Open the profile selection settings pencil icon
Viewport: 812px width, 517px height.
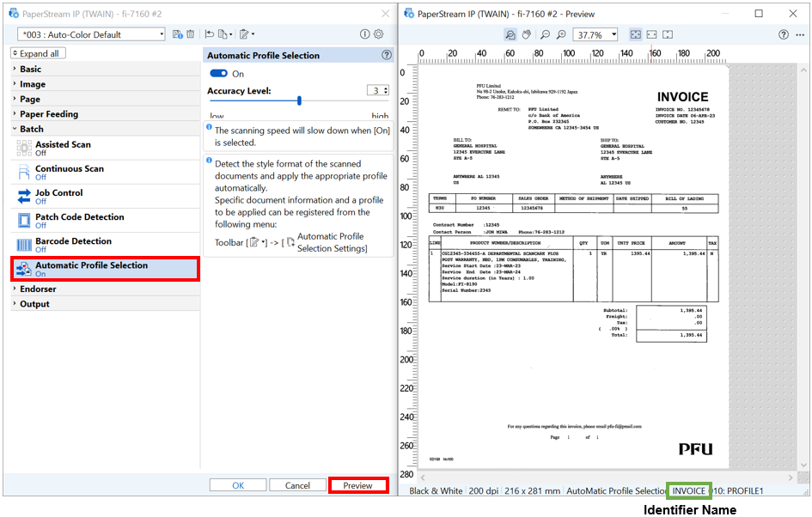coord(244,34)
